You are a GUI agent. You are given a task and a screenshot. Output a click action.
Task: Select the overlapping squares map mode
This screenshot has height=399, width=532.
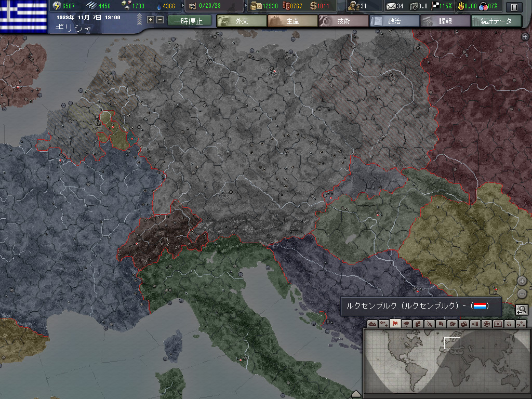[x=441, y=324]
